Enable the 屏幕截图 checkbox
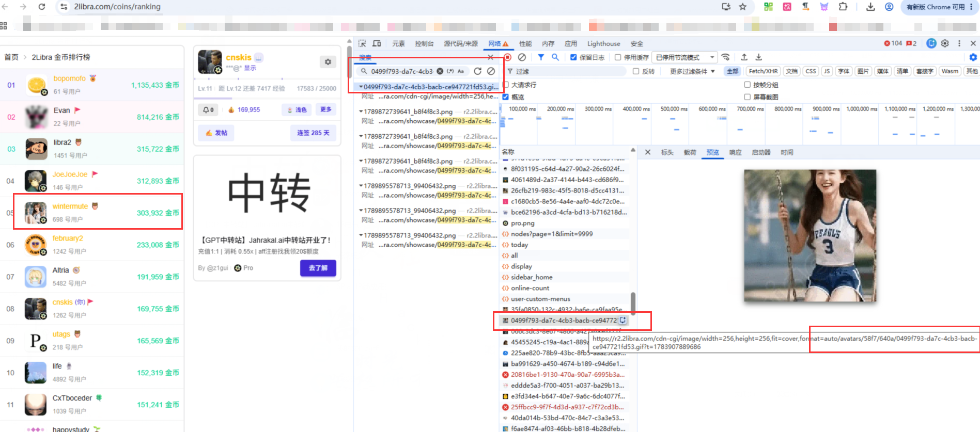Viewport: 980px width, 432px height. click(x=747, y=97)
